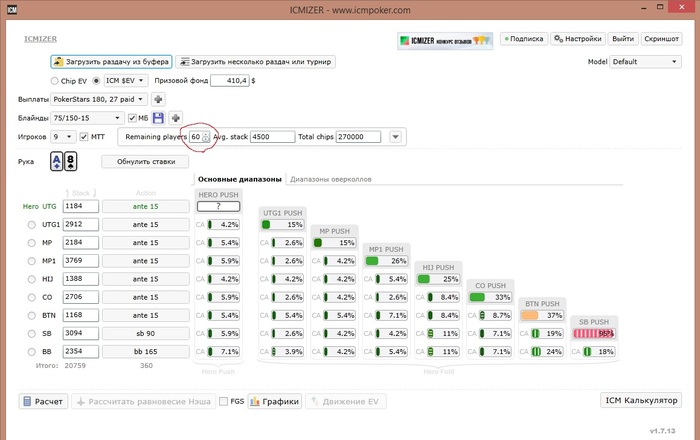Expand MTT options with down arrow
The image size is (700, 440).
pyautogui.click(x=396, y=137)
